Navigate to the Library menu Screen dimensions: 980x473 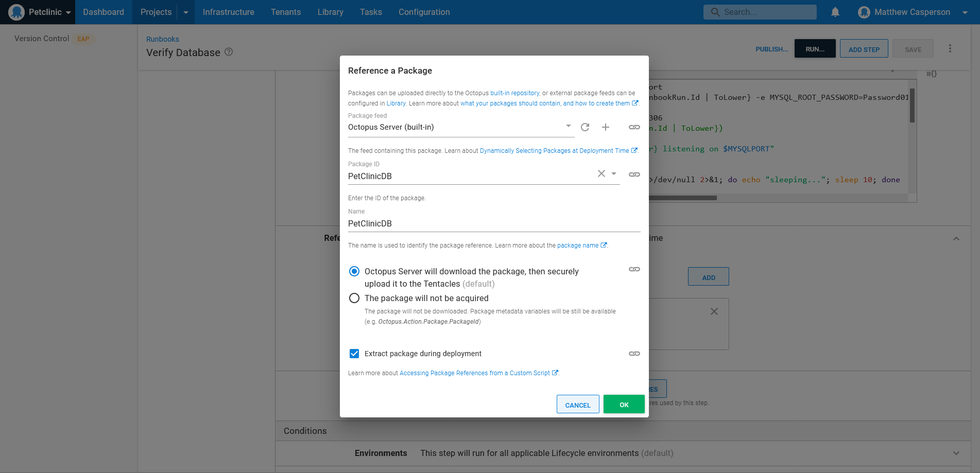(x=330, y=12)
